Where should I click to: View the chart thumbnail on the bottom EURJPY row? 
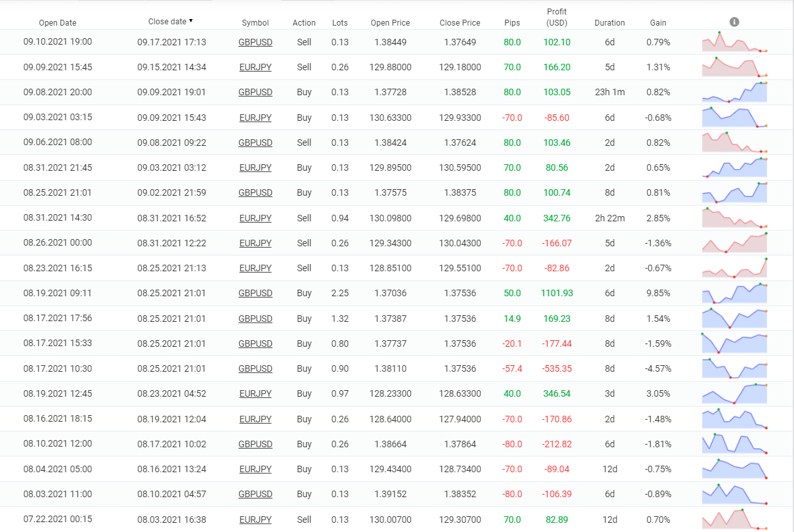click(734, 519)
